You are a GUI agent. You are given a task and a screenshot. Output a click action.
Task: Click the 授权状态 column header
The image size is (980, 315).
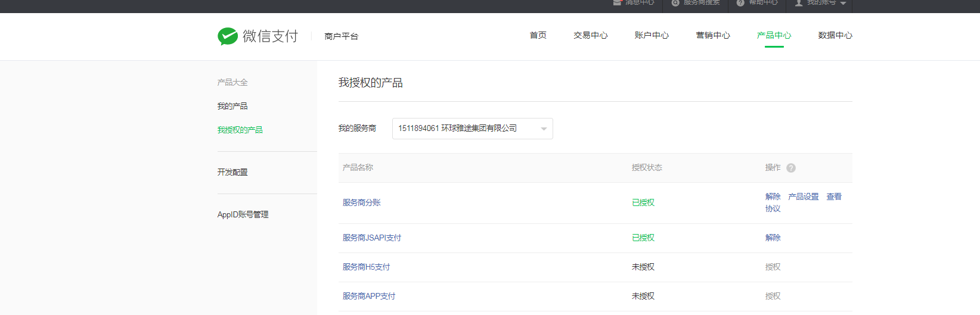pyautogui.click(x=647, y=167)
